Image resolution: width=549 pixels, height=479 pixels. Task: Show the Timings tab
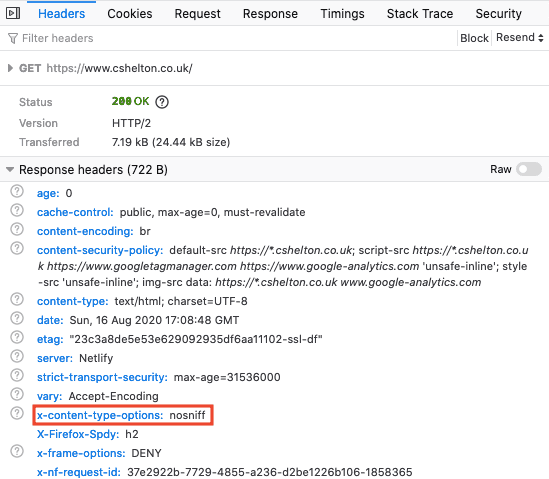tap(342, 14)
